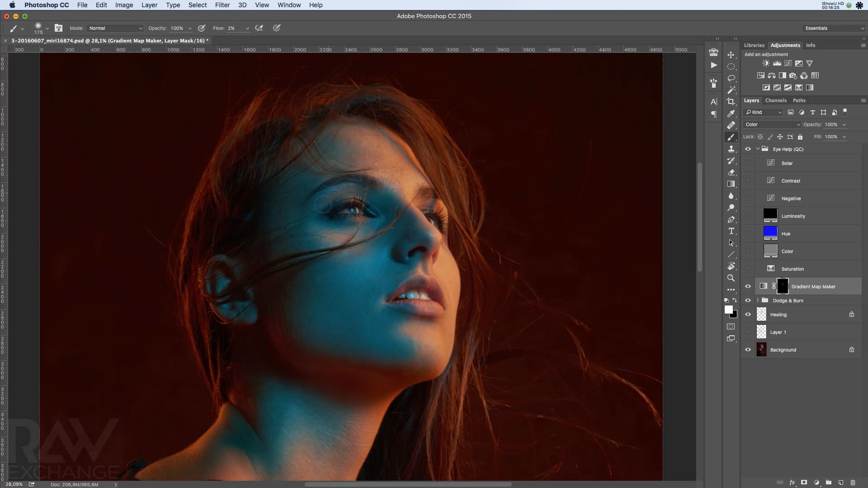Toggle Quick Mask mode
The image size is (868, 488).
click(x=731, y=326)
